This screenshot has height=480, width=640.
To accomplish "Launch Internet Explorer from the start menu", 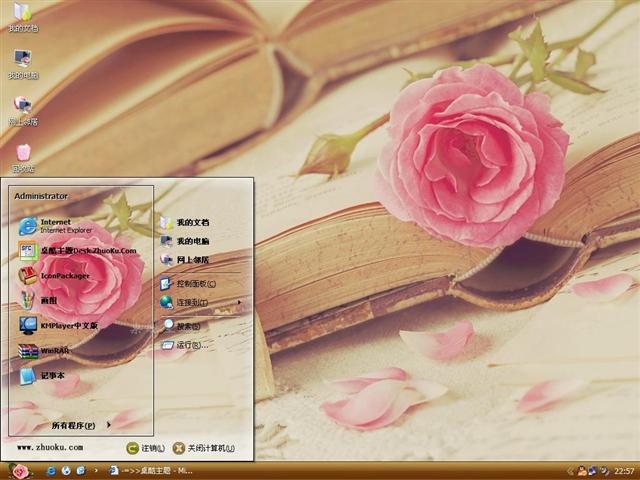I will click(56, 226).
